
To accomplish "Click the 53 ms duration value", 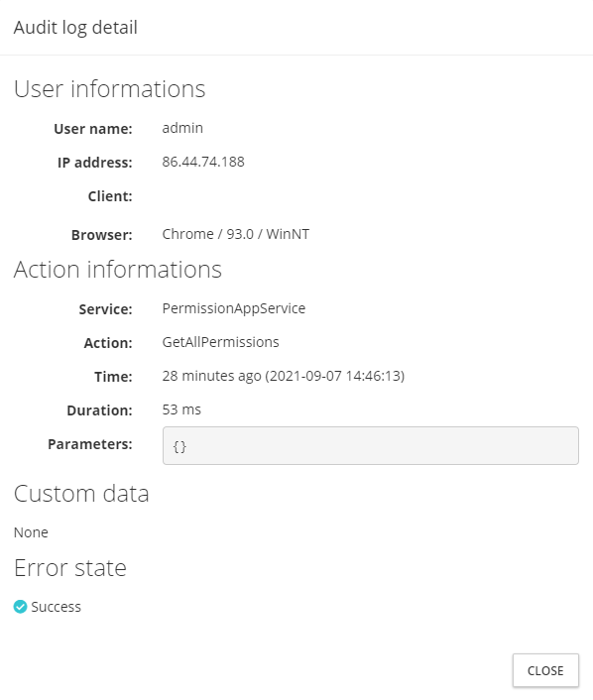I will pos(181,409).
